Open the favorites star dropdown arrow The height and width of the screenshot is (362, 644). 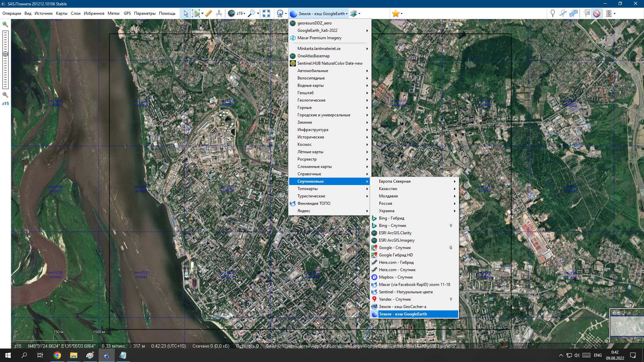click(401, 14)
